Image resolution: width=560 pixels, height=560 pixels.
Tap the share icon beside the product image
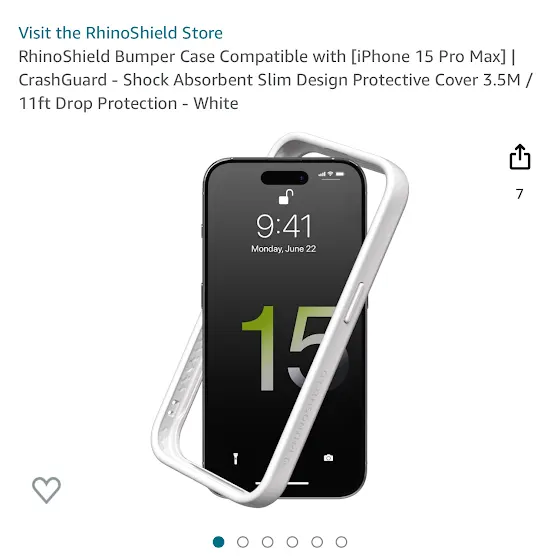(520, 157)
